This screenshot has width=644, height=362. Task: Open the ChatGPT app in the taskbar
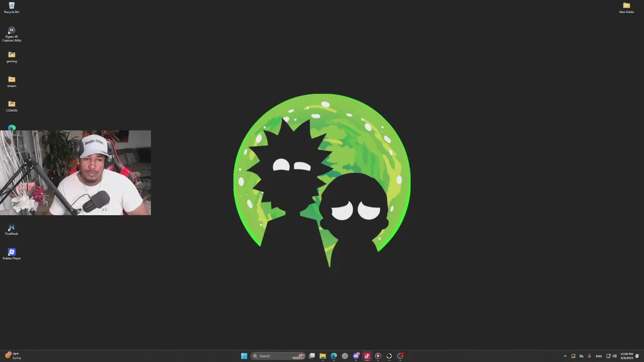tap(345, 356)
